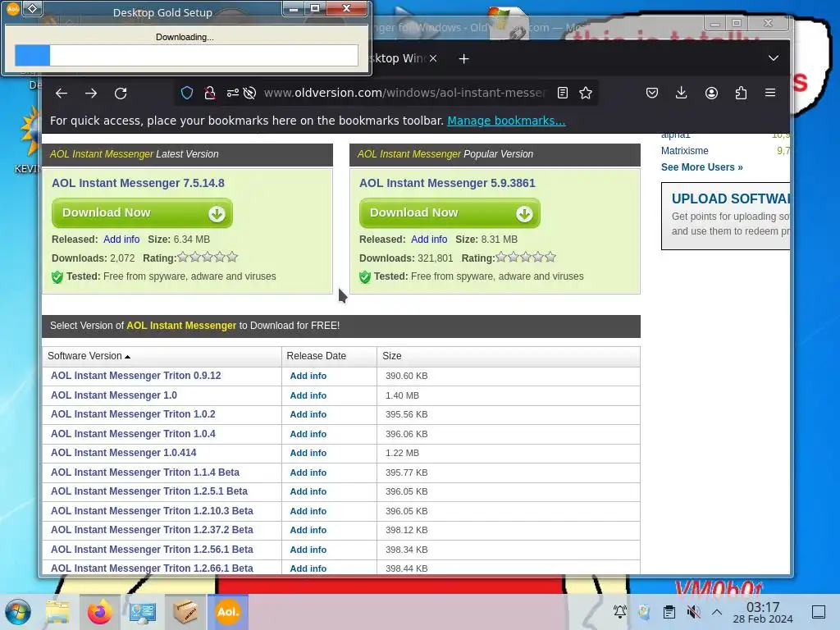Show desktop using tray corner button

[819, 612]
